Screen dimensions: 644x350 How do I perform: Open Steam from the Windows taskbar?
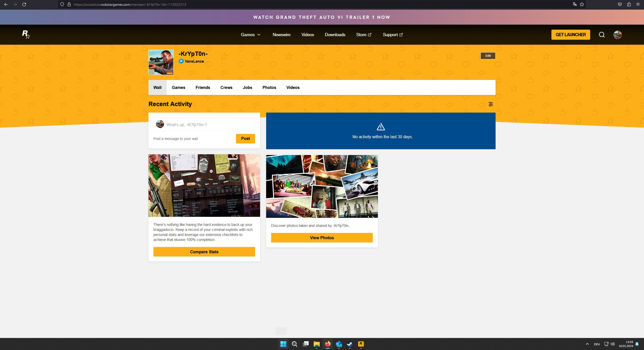[x=350, y=344]
